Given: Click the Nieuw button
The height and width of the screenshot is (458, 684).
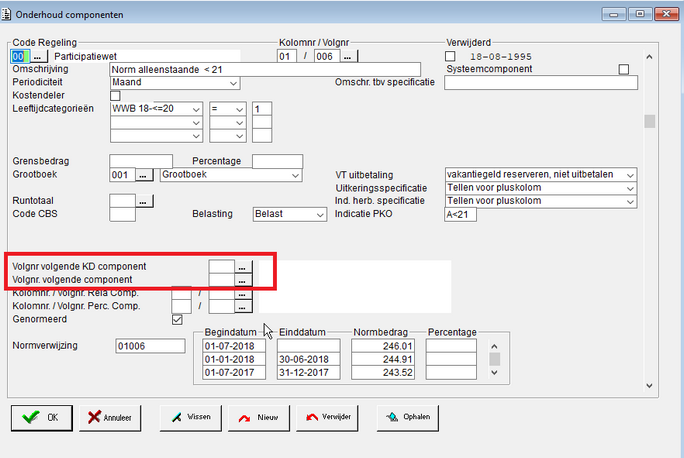Looking at the screenshot, I should point(259,418).
